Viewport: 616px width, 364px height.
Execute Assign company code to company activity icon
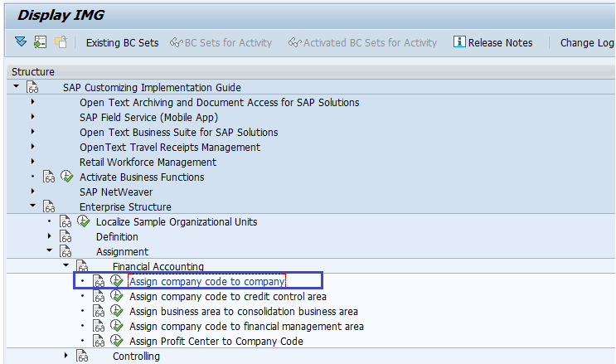pyautogui.click(x=116, y=280)
